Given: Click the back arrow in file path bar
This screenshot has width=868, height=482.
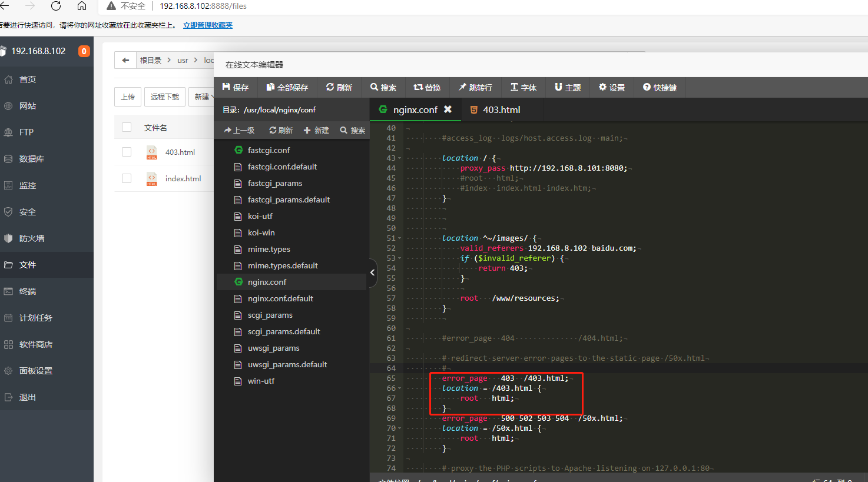Looking at the screenshot, I should pyautogui.click(x=125, y=60).
